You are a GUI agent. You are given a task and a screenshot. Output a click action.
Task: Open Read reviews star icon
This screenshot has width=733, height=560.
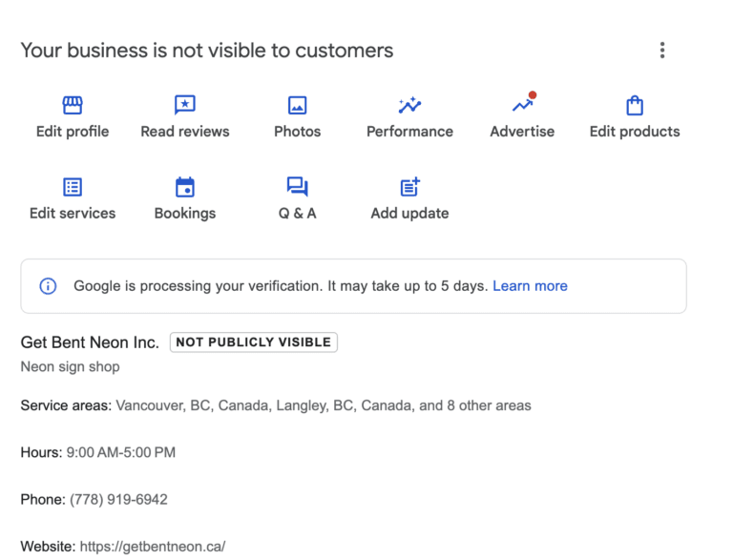(185, 105)
